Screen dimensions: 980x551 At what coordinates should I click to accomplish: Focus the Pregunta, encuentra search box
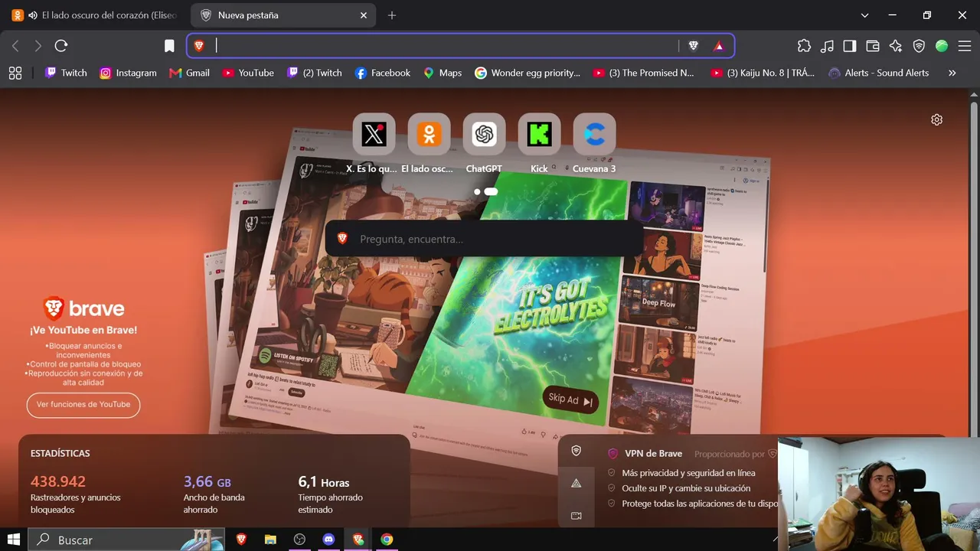(484, 239)
